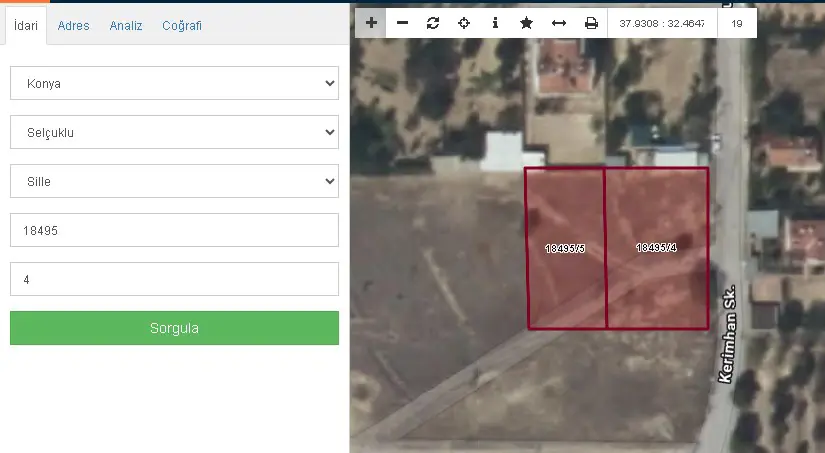Click the coordinates readout 37.9308 : 32.4647
Viewport: 825px width, 453px height.
[x=662, y=23]
